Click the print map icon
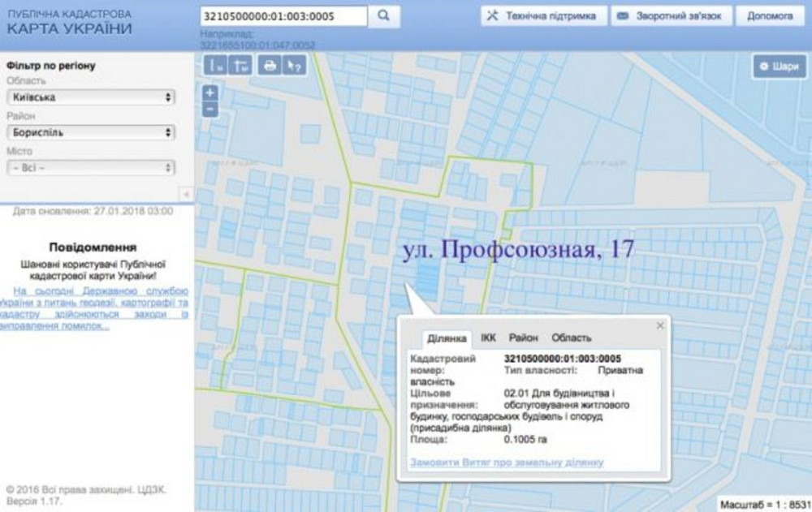 click(268, 67)
